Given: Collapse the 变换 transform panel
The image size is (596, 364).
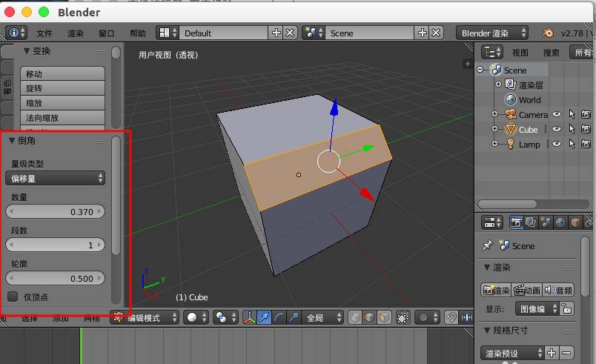Looking at the screenshot, I should (x=27, y=50).
